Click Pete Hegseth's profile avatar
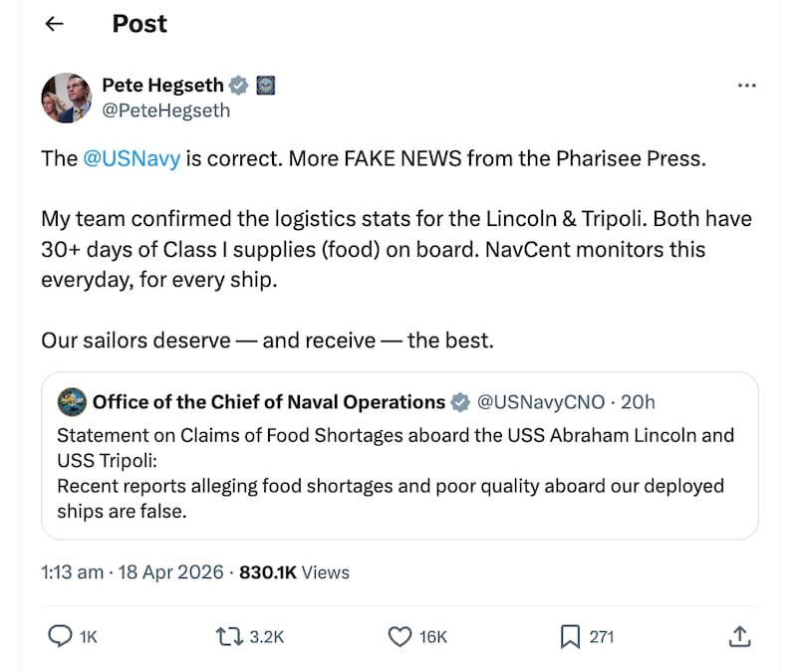This screenshot has width=797, height=672. pyautogui.click(x=67, y=98)
